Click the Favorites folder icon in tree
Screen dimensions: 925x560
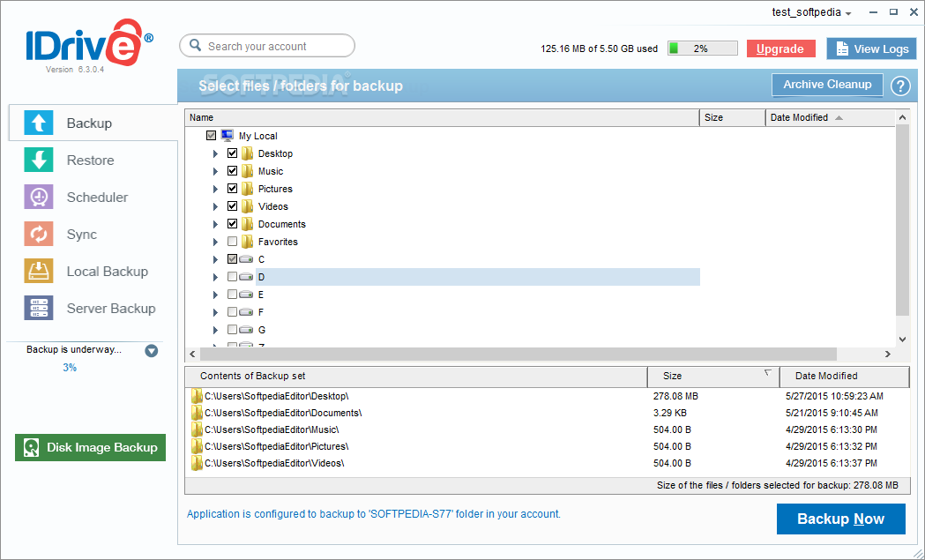pyautogui.click(x=247, y=242)
